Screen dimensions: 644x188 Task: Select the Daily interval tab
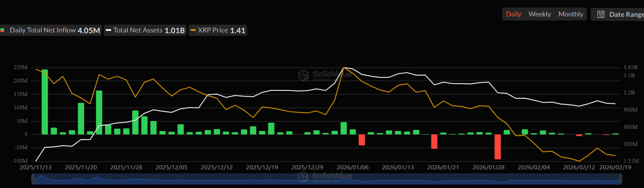pyautogui.click(x=513, y=14)
